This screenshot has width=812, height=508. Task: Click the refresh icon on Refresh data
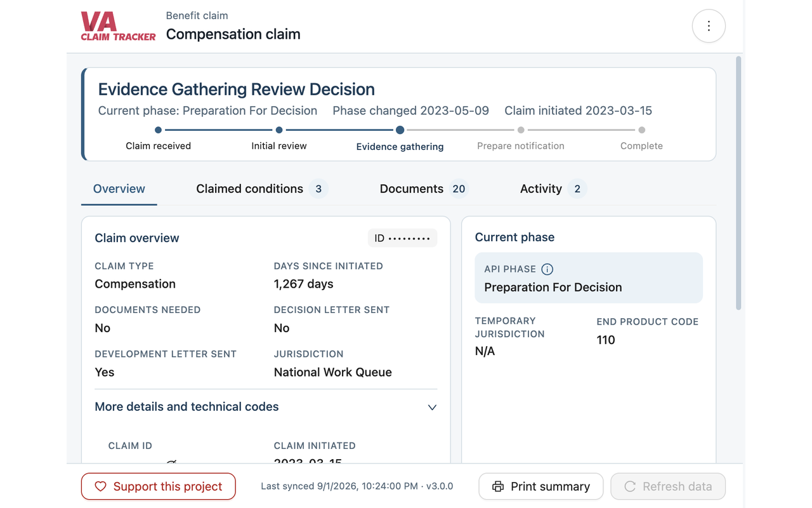(630, 486)
